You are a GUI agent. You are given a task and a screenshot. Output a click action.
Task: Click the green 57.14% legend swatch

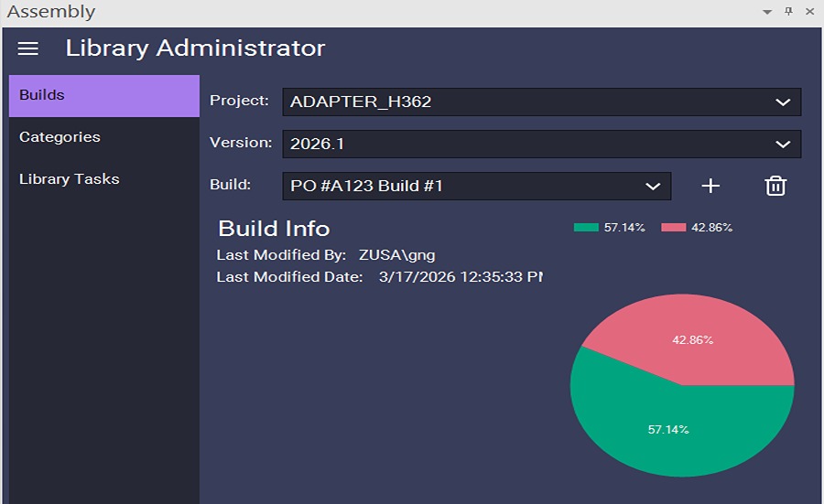(x=586, y=228)
